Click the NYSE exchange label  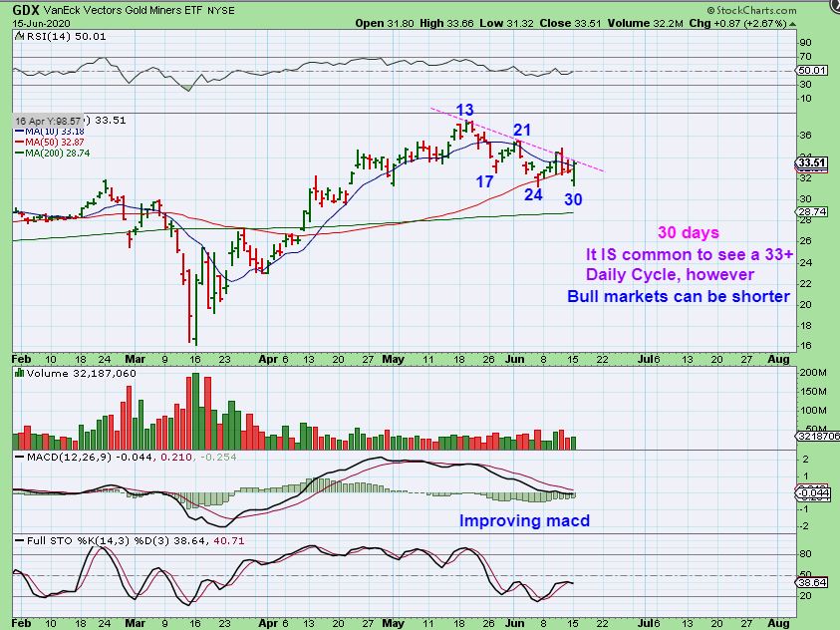coord(221,10)
